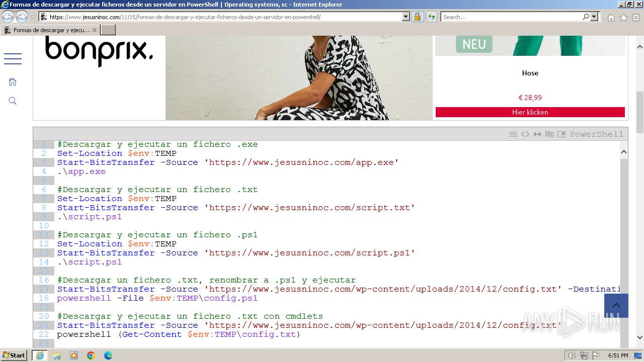Click the bonprix logo in the ad

coord(99,51)
